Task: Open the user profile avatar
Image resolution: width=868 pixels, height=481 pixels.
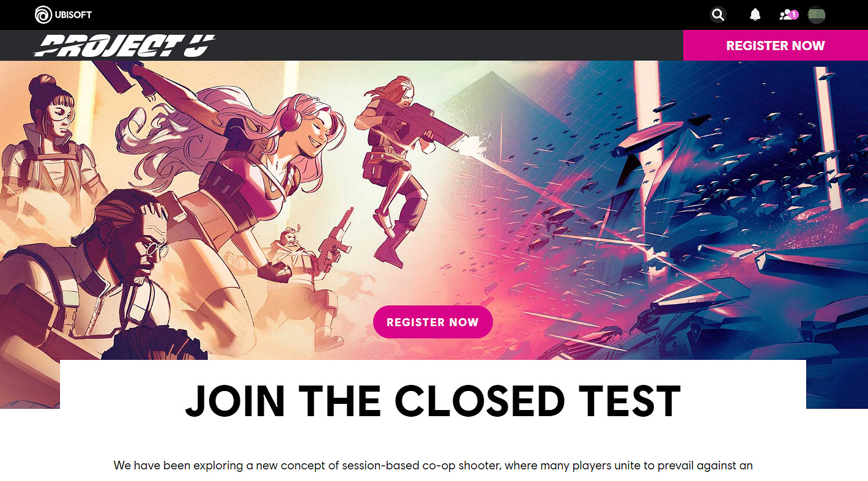Action: coord(817,15)
